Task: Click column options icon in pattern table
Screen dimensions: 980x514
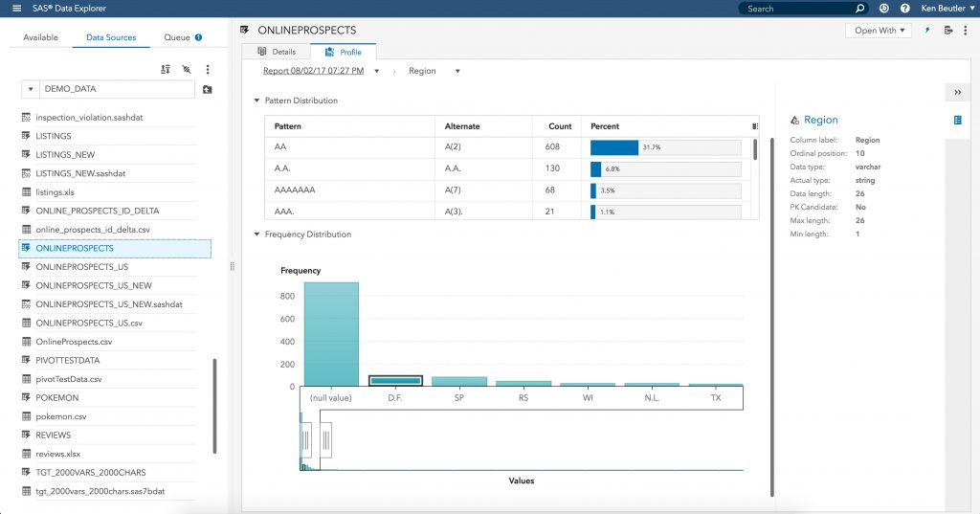Action: click(x=755, y=126)
